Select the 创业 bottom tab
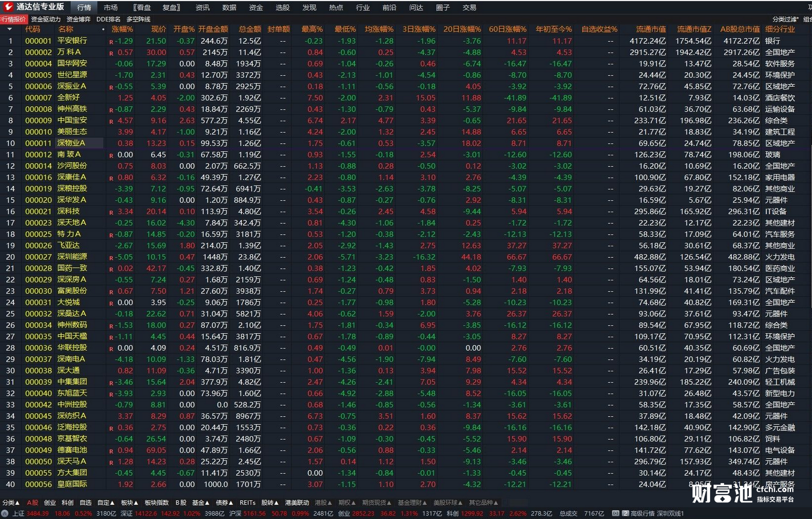Image resolution: width=812 pixels, height=519 pixels. point(50,503)
